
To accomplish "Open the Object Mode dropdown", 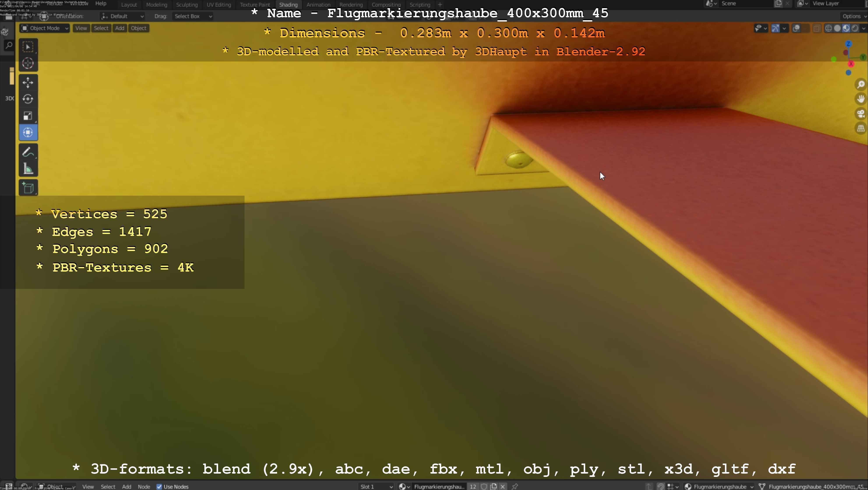I will pyautogui.click(x=45, y=28).
